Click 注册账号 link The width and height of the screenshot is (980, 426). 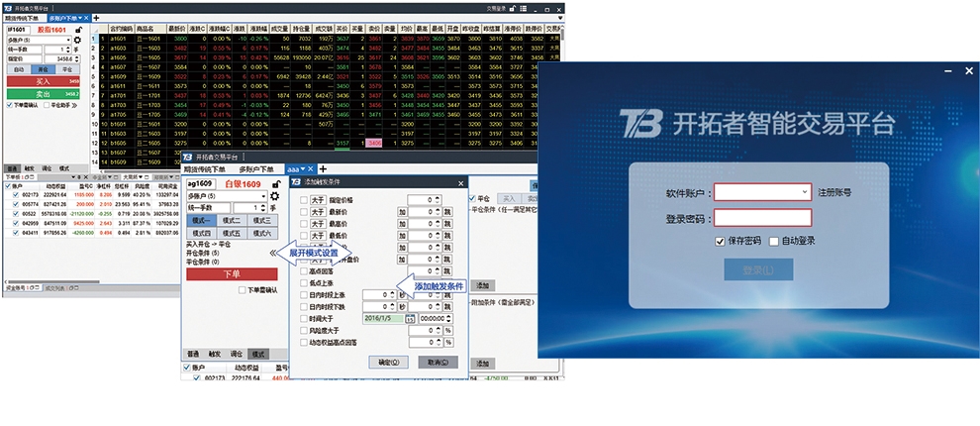pos(834,192)
